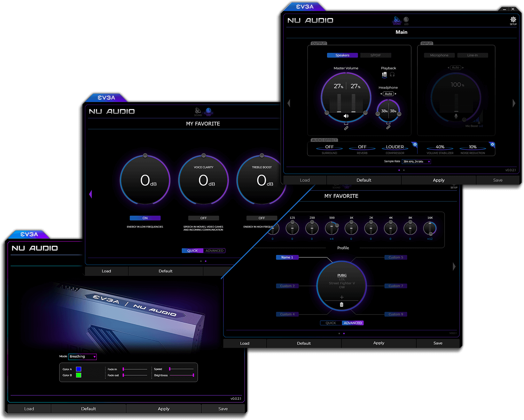Click right arrow next to Headphone Auto
Image resolution: width=524 pixels, height=420 pixels.
(396, 94)
